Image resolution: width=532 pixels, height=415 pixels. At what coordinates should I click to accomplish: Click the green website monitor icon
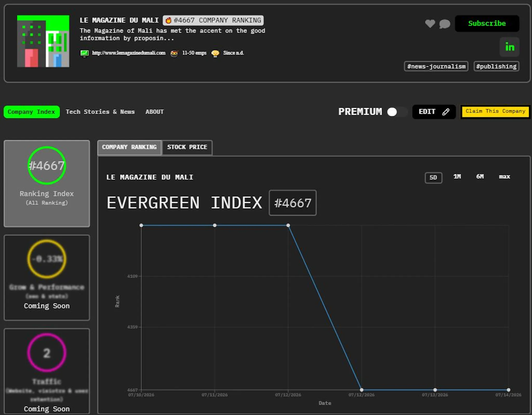84,53
